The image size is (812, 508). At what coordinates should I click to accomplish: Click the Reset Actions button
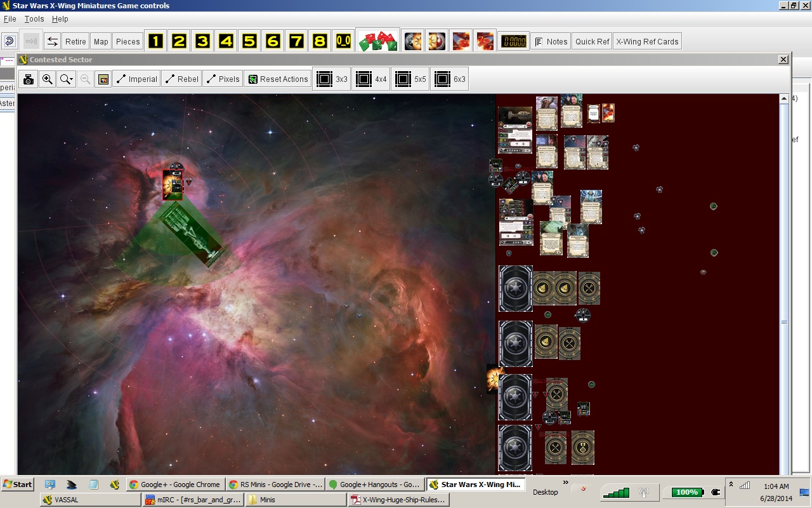tap(278, 79)
